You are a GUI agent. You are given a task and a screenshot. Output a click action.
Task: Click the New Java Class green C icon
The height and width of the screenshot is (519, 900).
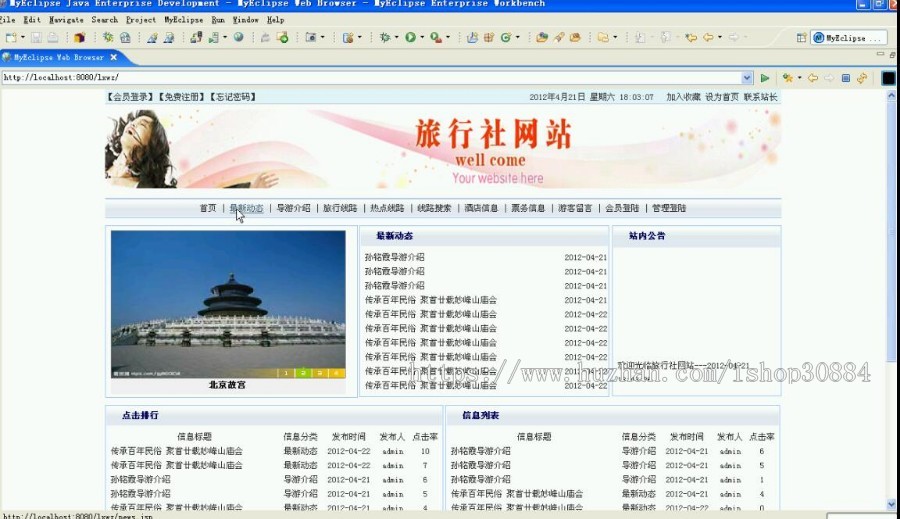click(506, 38)
